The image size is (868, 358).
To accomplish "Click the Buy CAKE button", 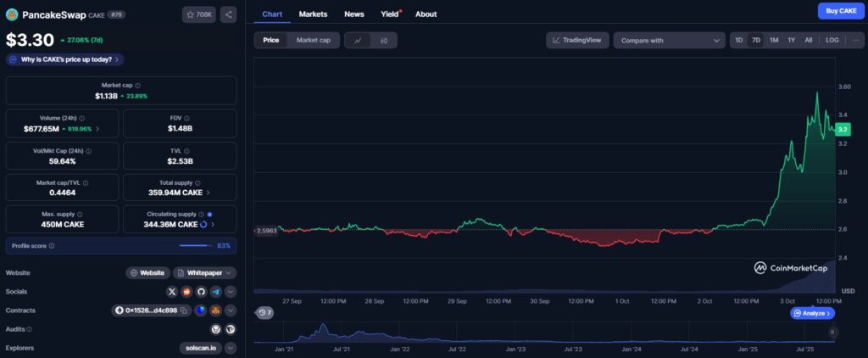I will (839, 11).
